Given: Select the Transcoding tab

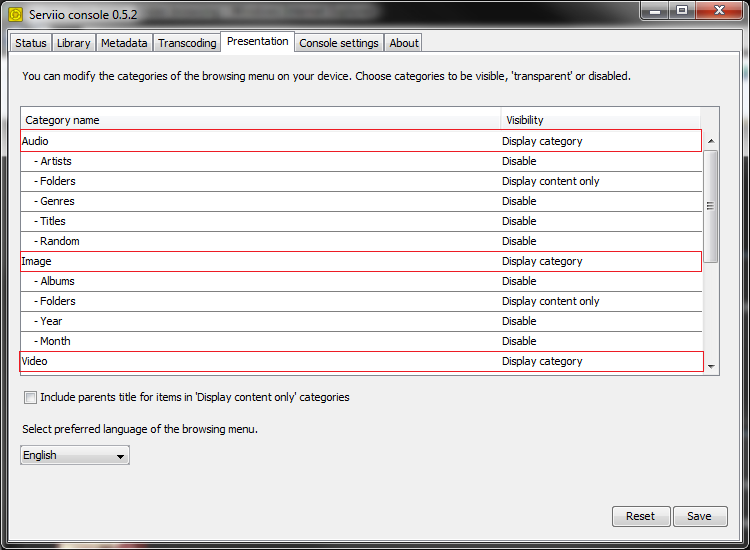Looking at the screenshot, I should tap(187, 43).
